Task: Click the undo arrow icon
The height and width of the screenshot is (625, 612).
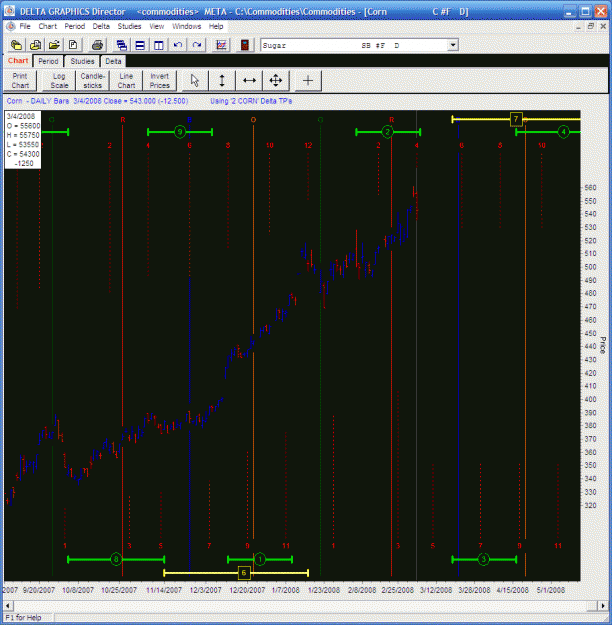Action: (x=178, y=45)
